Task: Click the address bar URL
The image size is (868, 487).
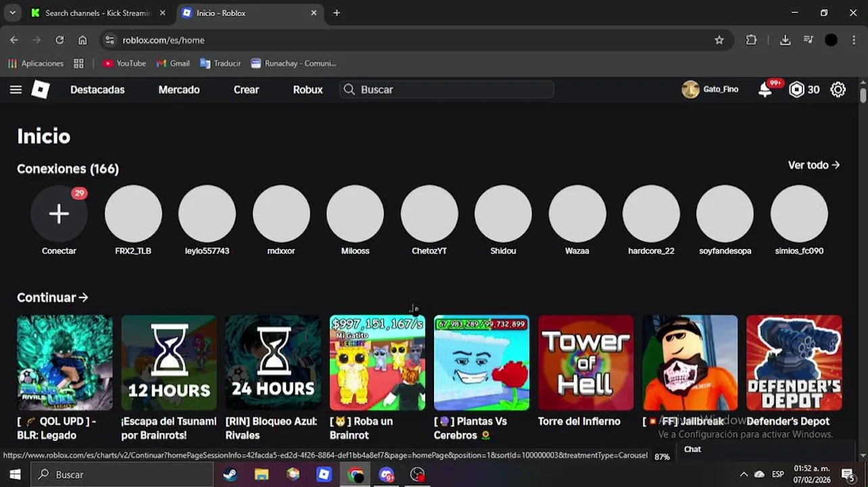Action: point(163,40)
